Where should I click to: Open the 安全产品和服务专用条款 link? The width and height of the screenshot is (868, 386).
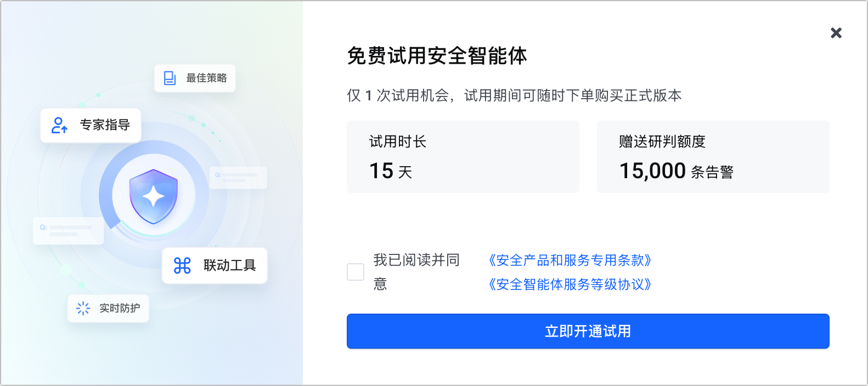click(x=570, y=260)
